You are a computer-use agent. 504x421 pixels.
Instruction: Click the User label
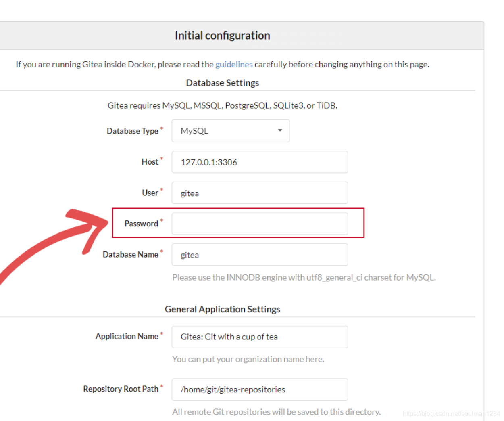[x=150, y=193]
